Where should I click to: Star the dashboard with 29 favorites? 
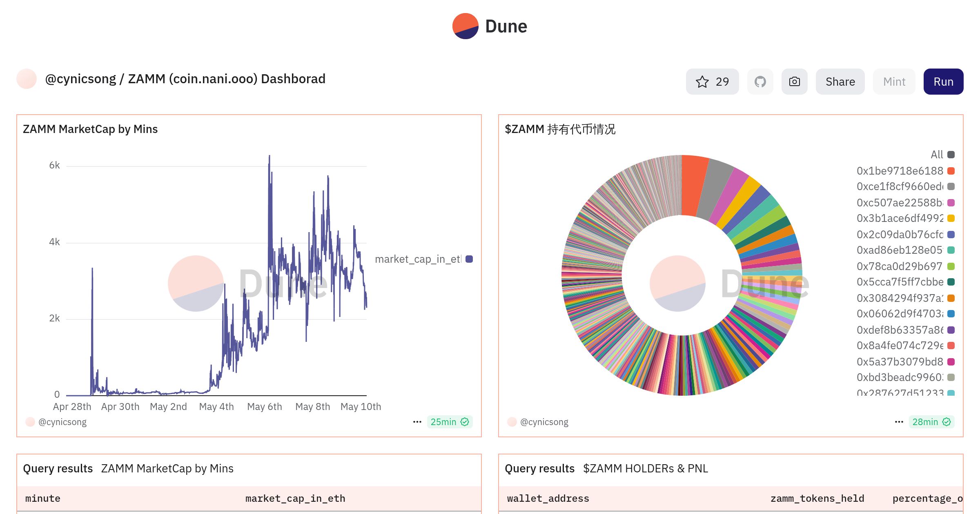coord(712,82)
